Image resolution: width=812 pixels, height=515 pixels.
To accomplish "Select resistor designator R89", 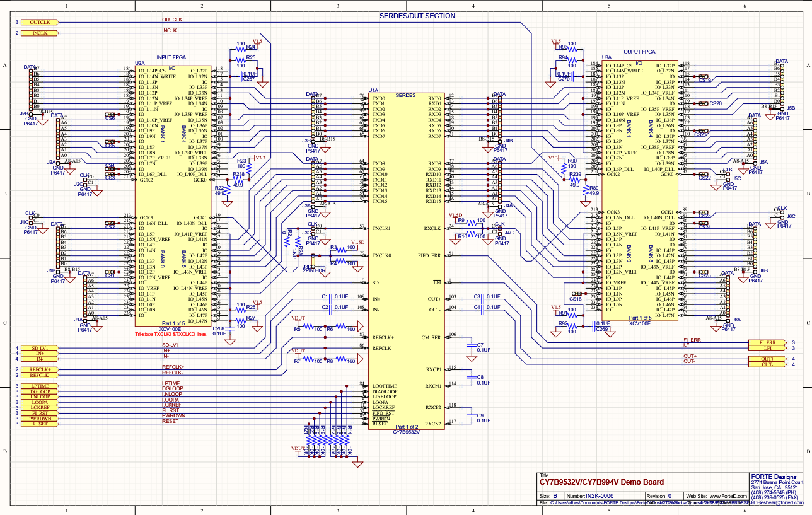I will point(593,188).
